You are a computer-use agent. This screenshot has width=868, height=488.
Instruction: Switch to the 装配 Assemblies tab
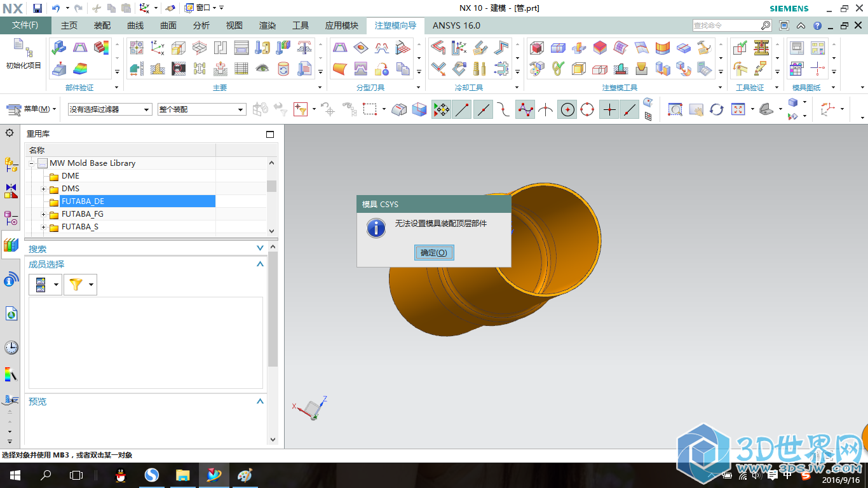(102, 25)
